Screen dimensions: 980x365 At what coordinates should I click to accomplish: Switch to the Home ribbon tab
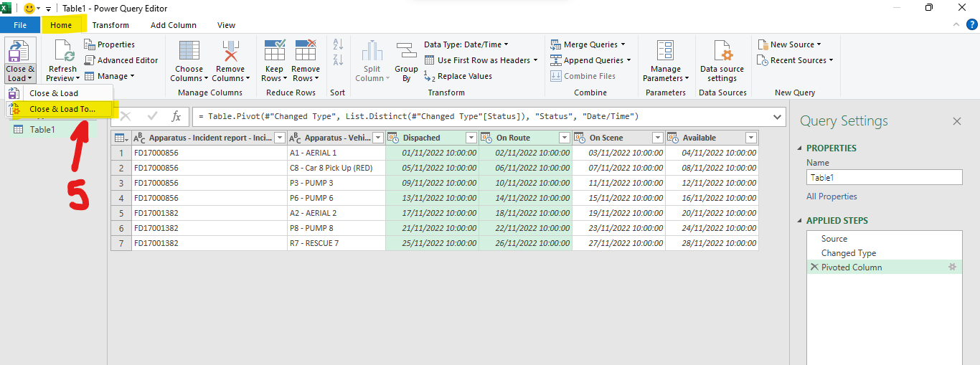(61, 25)
